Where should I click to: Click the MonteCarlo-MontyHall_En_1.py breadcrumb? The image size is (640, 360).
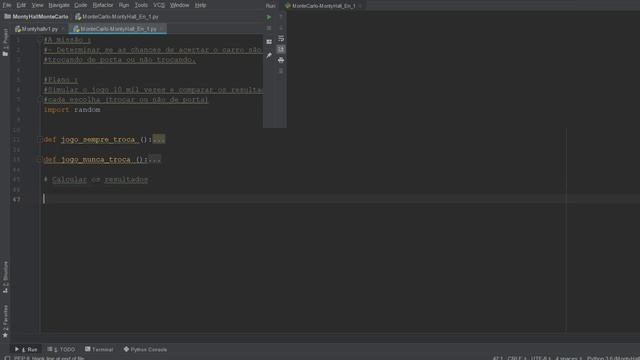(117, 17)
